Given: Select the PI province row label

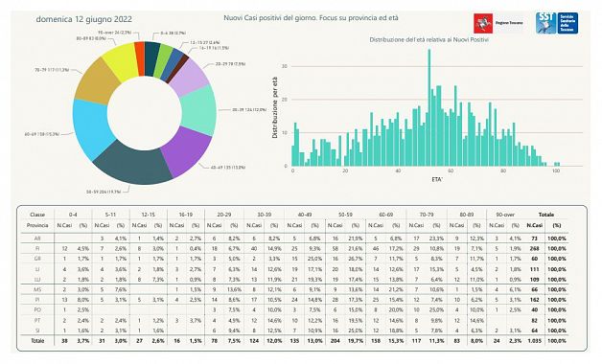Looking at the screenshot, I should coord(37,300).
